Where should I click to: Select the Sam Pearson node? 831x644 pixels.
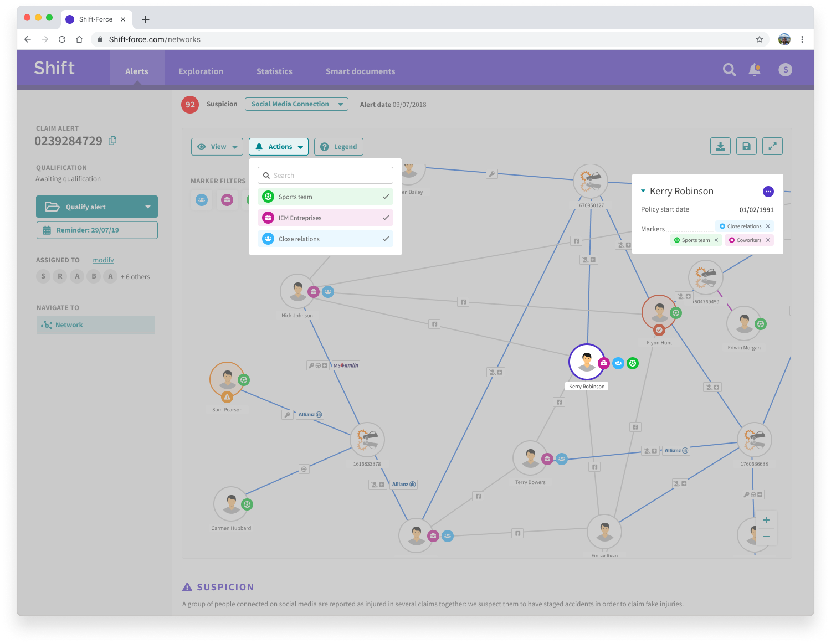coord(227,379)
